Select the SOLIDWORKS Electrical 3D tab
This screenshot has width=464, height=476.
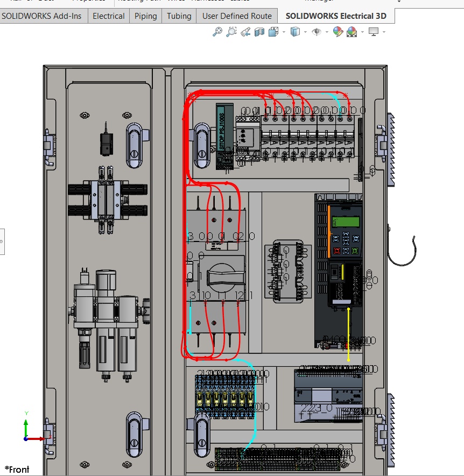coord(336,16)
